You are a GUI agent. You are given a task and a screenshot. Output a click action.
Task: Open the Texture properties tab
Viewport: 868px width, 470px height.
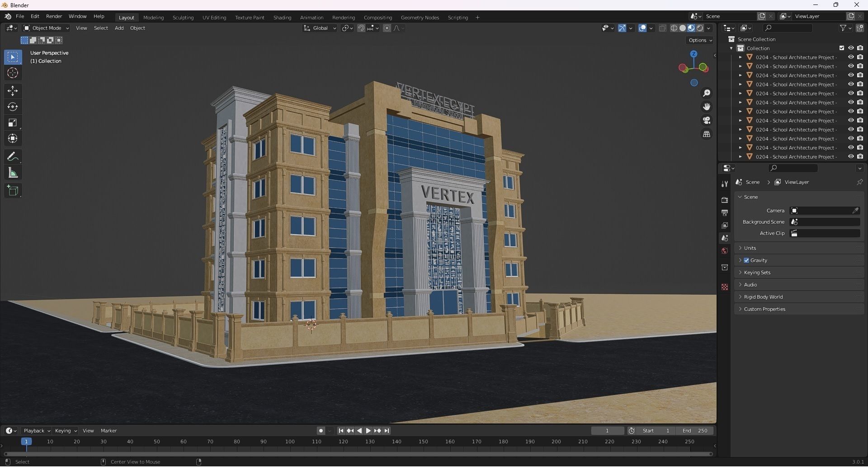725,287
